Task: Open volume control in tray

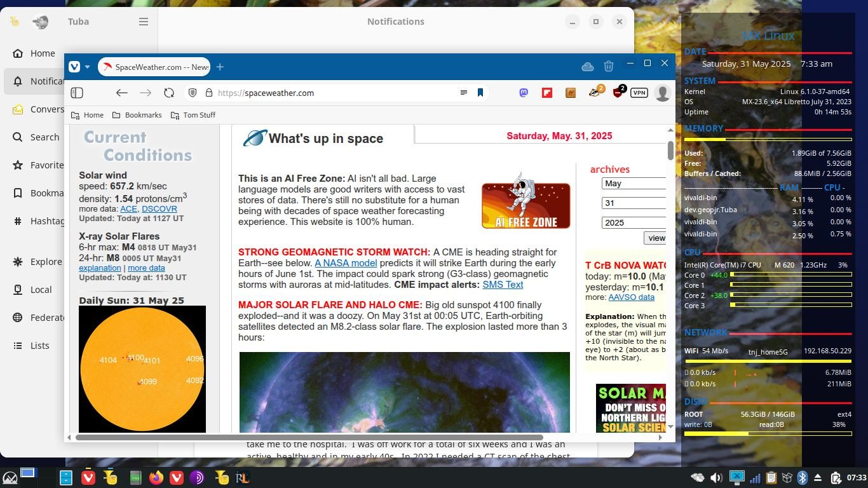Action: [716, 478]
